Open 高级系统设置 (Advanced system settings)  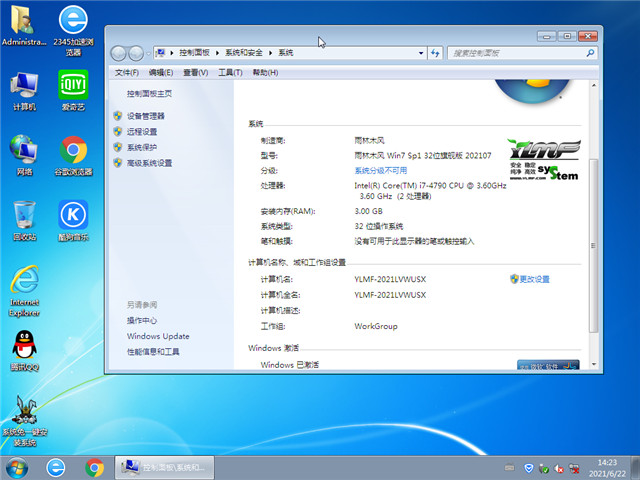point(149,163)
